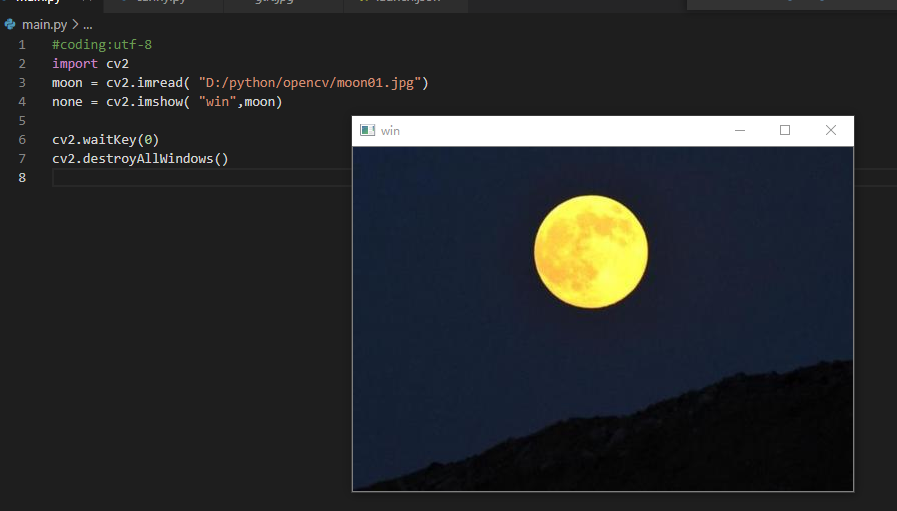Click line number 1 in gutter
897x511 pixels.
pyautogui.click(x=22, y=45)
